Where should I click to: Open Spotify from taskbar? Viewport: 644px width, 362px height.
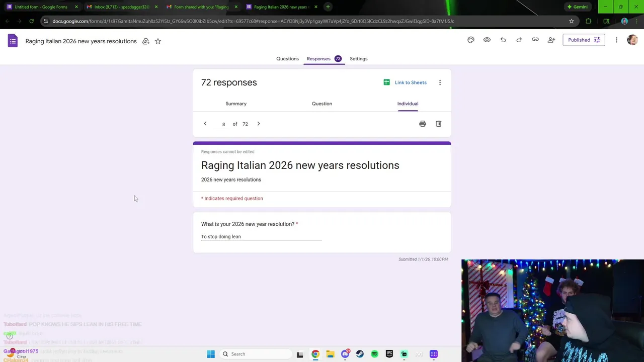[374, 354]
